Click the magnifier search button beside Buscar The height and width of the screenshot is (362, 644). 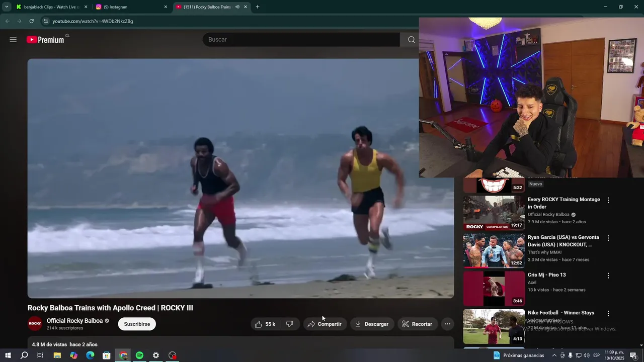coord(411,40)
